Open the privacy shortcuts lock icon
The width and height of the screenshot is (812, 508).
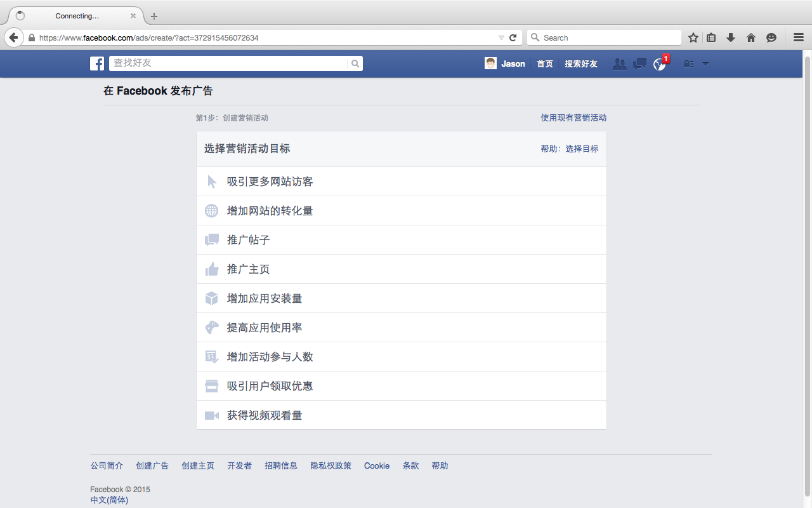[688, 63]
